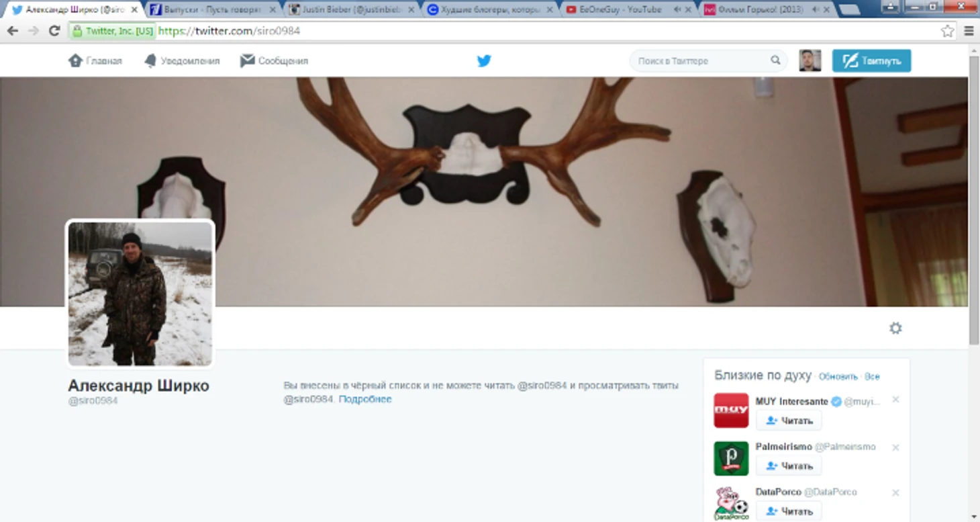Viewport: 980px width, 522px height.
Task: Close the BeOneGuy YouTube tab
Action: click(689, 10)
